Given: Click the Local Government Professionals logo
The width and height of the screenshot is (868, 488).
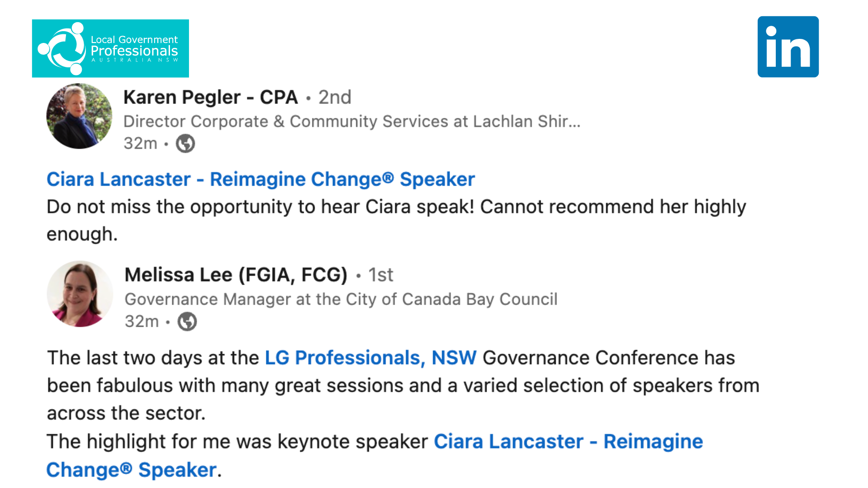Looking at the screenshot, I should (x=110, y=48).
